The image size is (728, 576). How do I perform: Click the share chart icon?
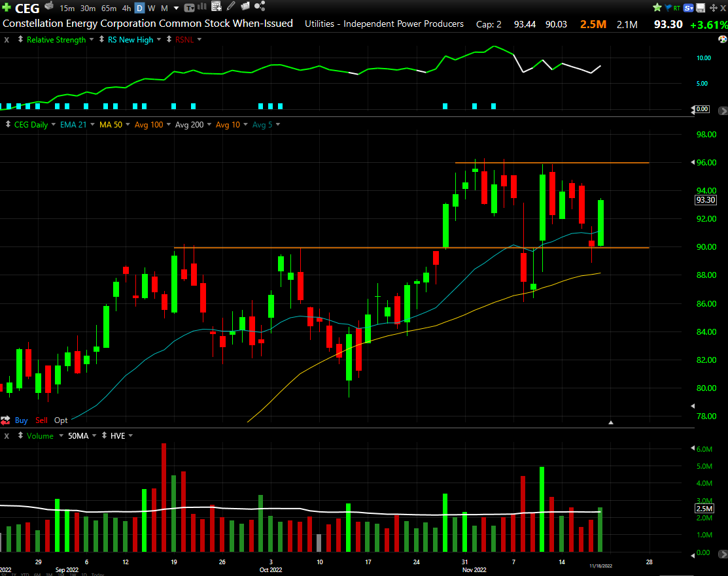coord(260,6)
